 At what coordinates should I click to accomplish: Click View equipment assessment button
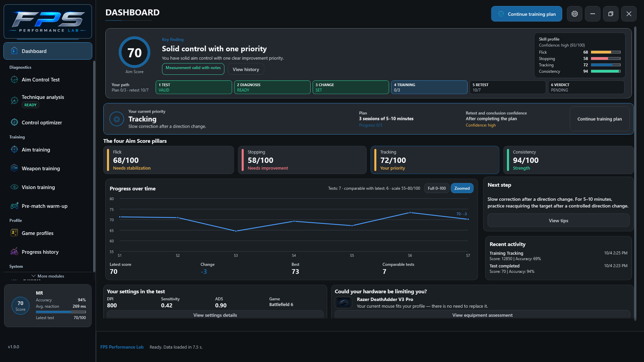pos(482,315)
